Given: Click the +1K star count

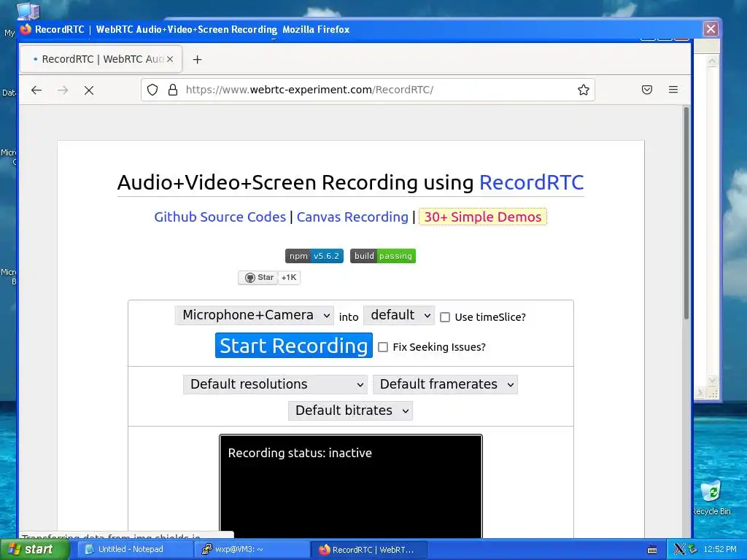Looking at the screenshot, I should (289, 278).
